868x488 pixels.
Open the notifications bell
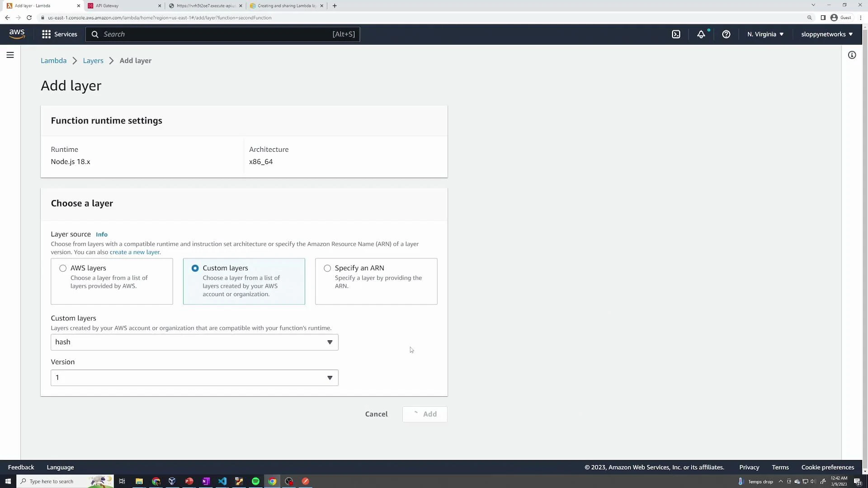click(702, 34)
